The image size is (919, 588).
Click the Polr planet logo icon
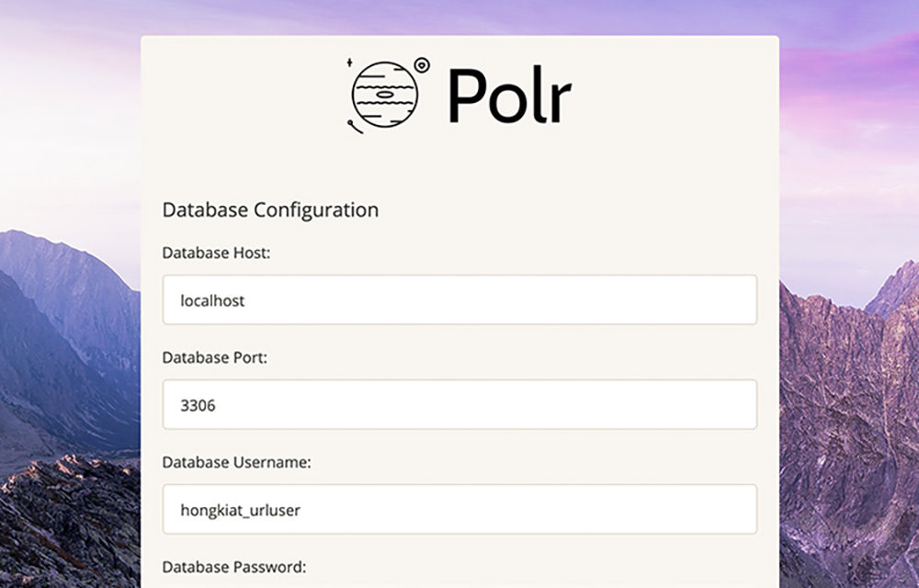(x=388, y=96)
